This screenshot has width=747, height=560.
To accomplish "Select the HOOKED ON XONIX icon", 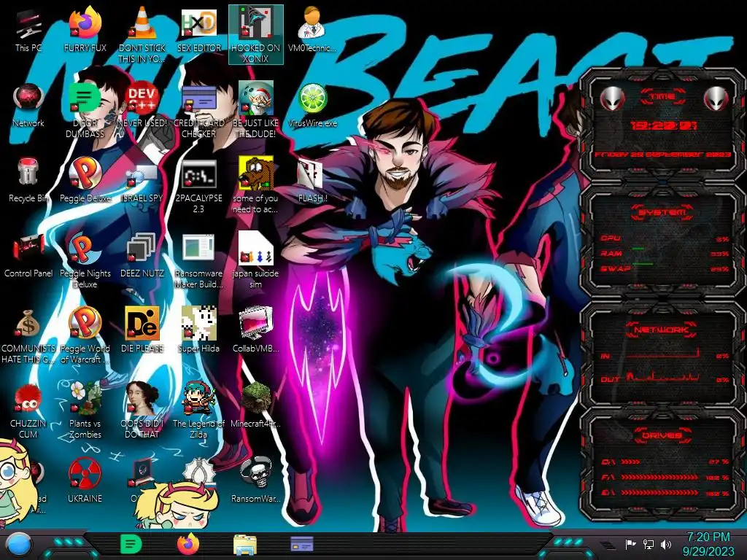I will click(256, 35).
